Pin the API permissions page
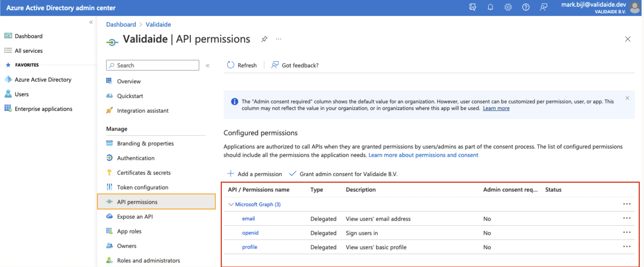The height and width of the screenshot is (267, 644). (264, 39)
